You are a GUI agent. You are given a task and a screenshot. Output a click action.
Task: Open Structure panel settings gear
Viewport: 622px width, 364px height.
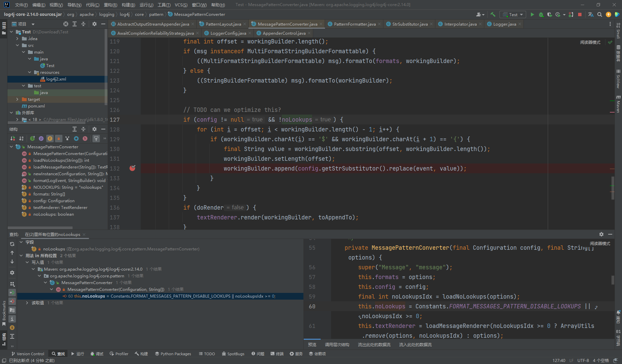pos(94,129)
